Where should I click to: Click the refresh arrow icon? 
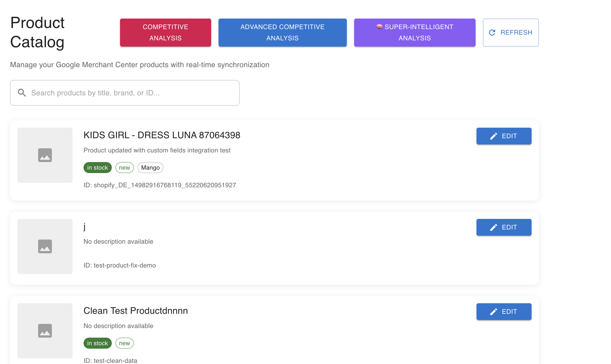492,32
